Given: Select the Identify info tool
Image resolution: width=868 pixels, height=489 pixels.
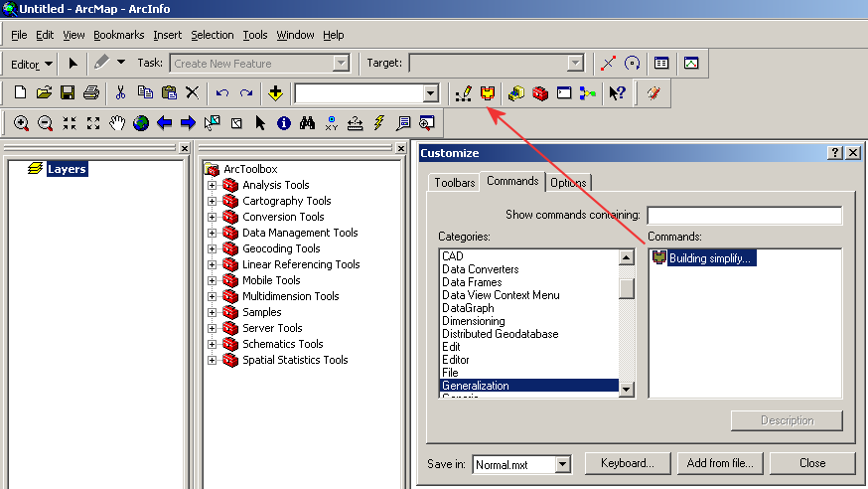Looking at the screenshot, I should point(283,123).
